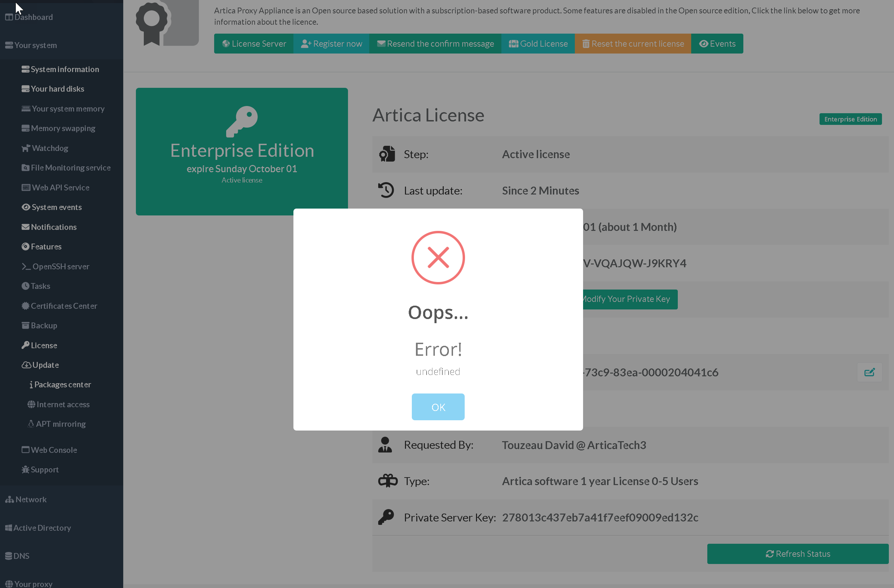The width and height of the screenshot is (894, 588).
Task: Click the Tasks clock icon
Action: (25, 286)
